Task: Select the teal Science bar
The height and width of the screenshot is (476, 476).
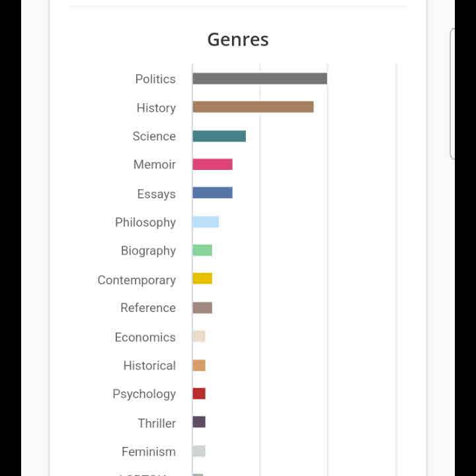Action: [219, 136]
